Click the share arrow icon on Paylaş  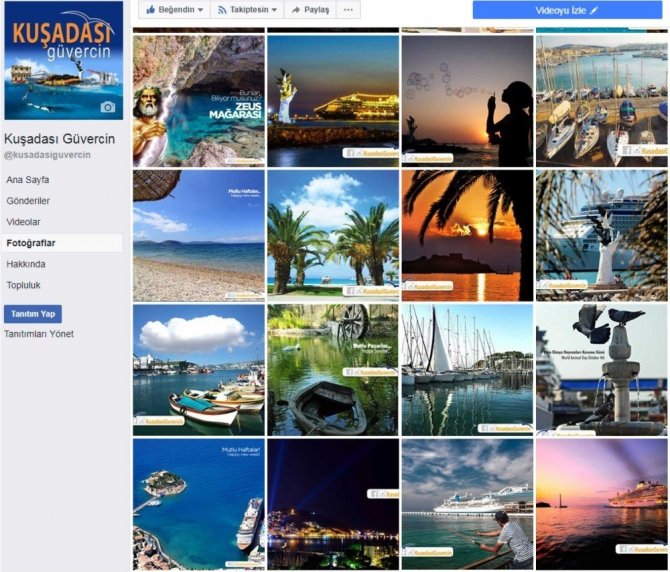pos(296,10)
